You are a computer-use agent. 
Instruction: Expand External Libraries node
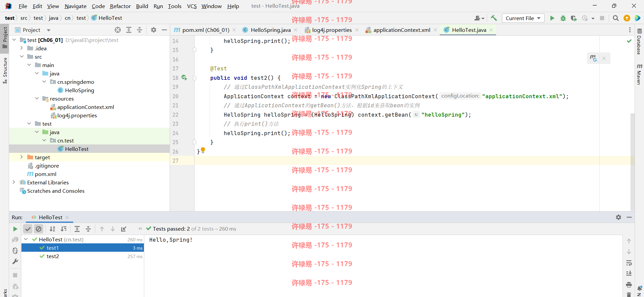[14, 182]
